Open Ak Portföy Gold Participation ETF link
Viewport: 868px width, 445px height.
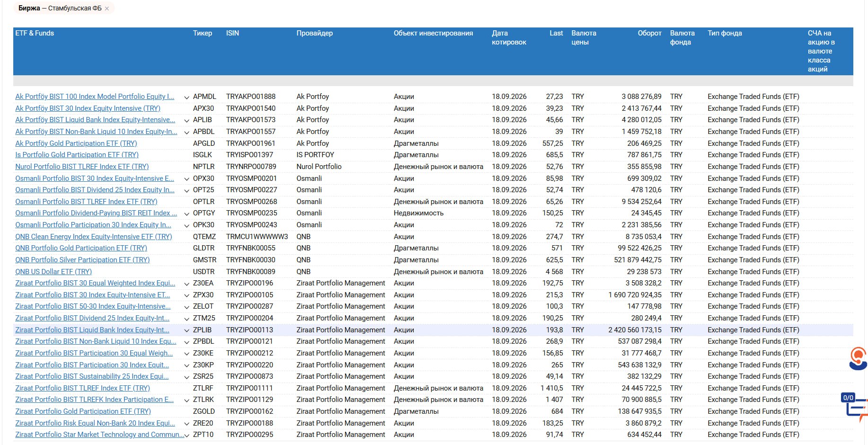(76, 143)
